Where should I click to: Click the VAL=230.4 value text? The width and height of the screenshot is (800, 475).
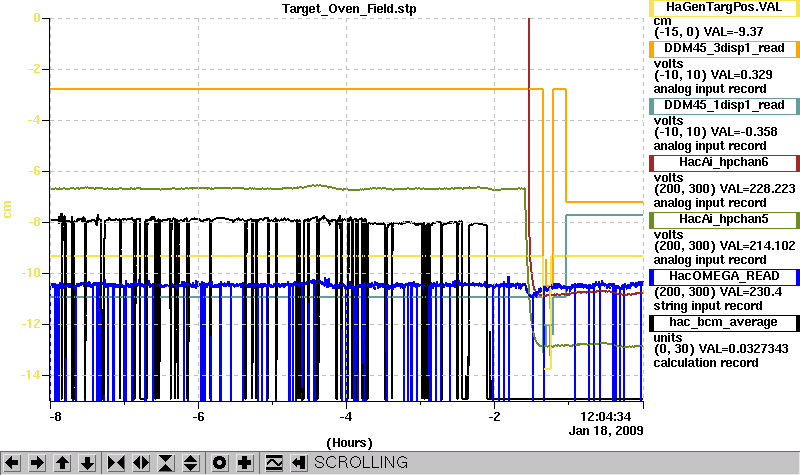coord(751,292)
